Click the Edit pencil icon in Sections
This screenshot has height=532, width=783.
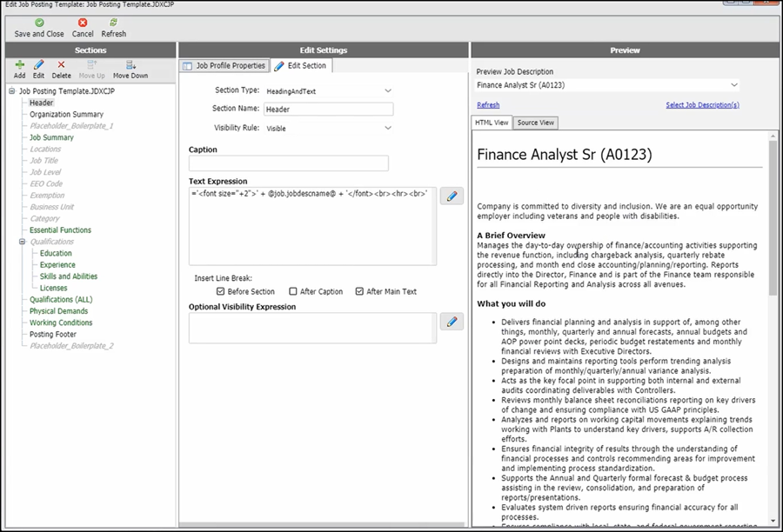pyautogui.click(x=38, y=64)
